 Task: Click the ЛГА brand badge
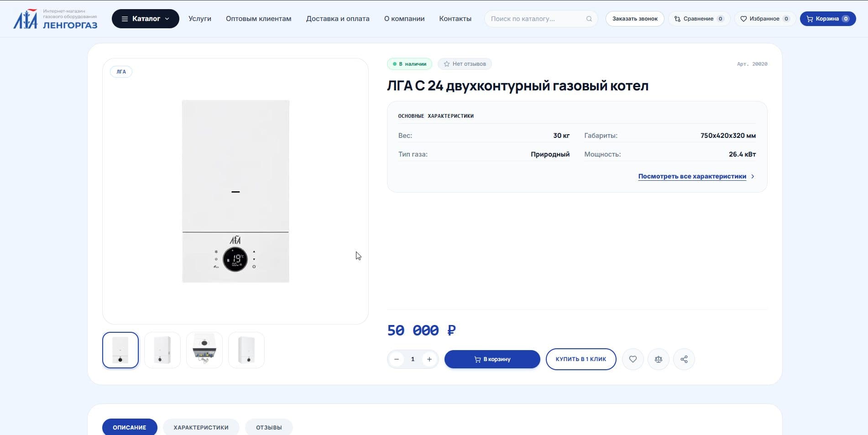click(121, 72)
